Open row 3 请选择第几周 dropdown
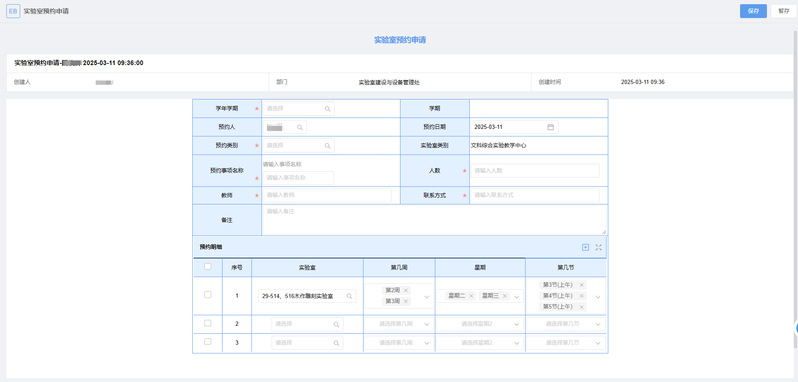Image resolution: width=798 pixels, height=382 pixels. 400,343
